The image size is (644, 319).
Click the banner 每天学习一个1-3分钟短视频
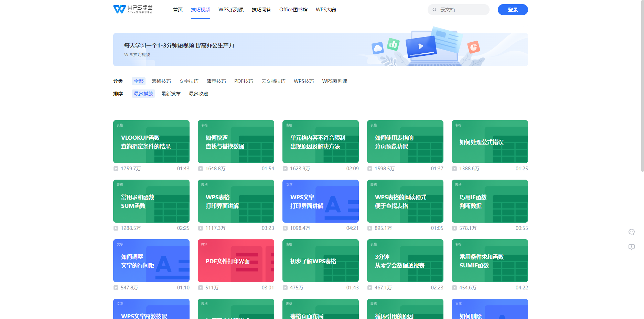[321, 50]
